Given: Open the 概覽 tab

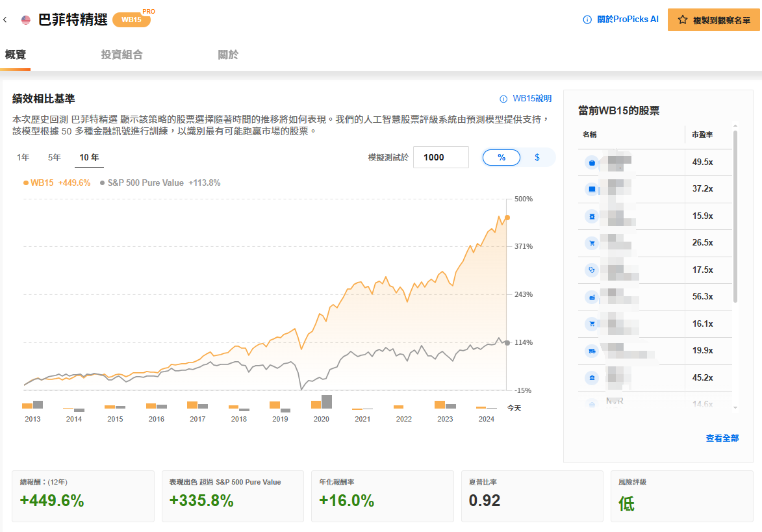Looking at the screenshot, I should click(15, 55).
